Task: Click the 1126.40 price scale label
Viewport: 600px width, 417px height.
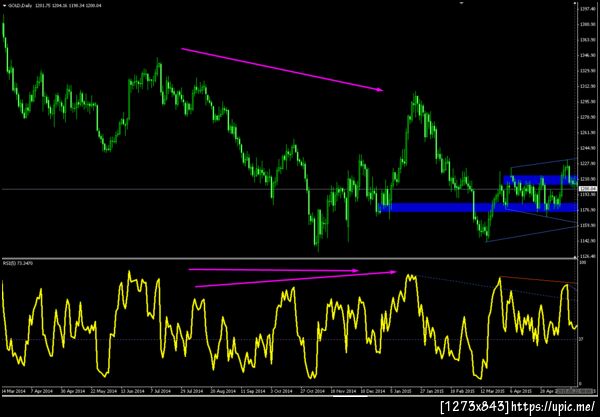Action: coord(587,256)
